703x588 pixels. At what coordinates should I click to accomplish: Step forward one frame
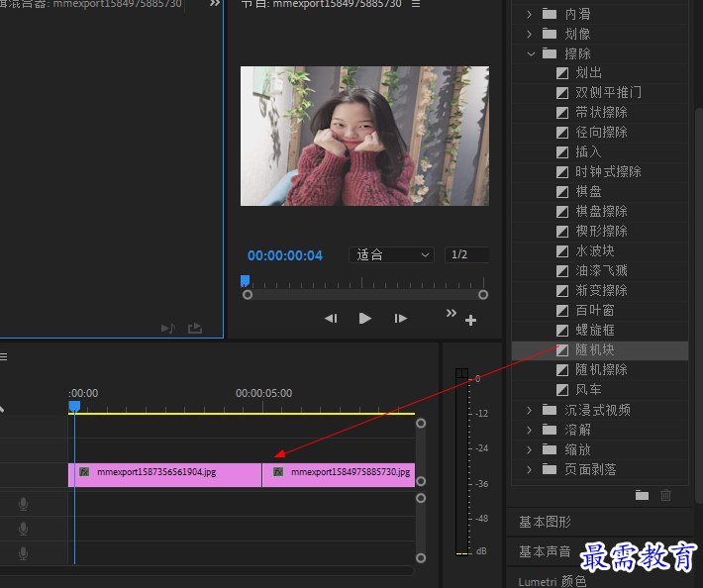click(x=400, y=318)
